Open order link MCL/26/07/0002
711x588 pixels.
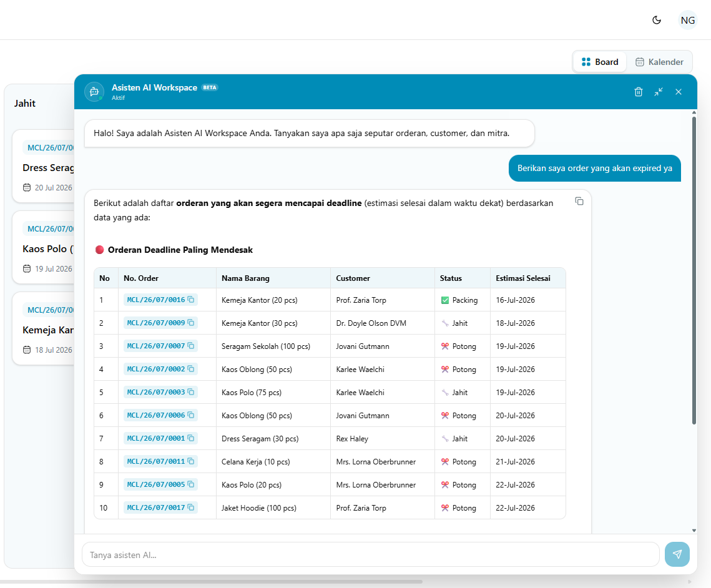point(156,369)
